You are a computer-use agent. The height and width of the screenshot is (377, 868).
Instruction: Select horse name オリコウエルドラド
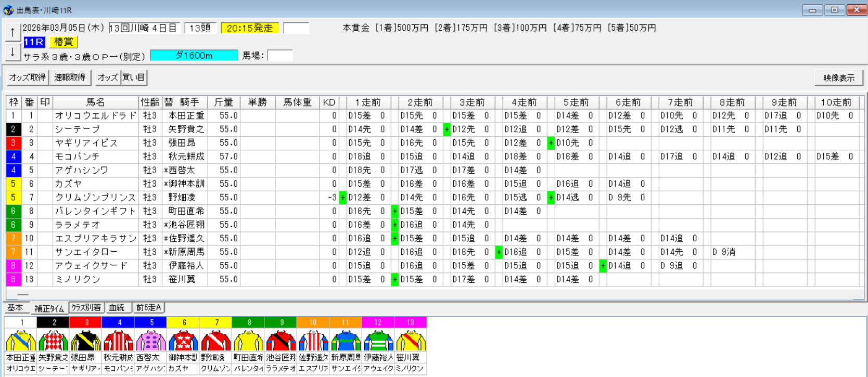pos(96,116)
